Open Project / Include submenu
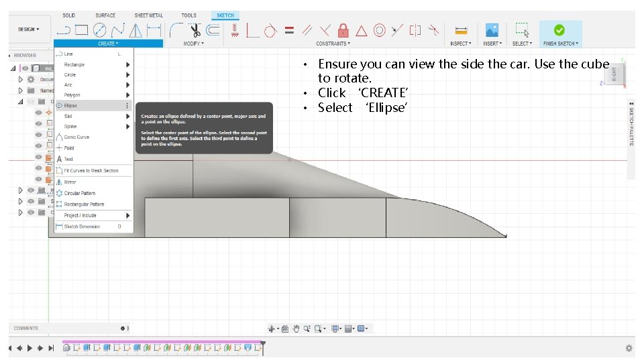This screenshot has width=644, height=362. point(94,215)
